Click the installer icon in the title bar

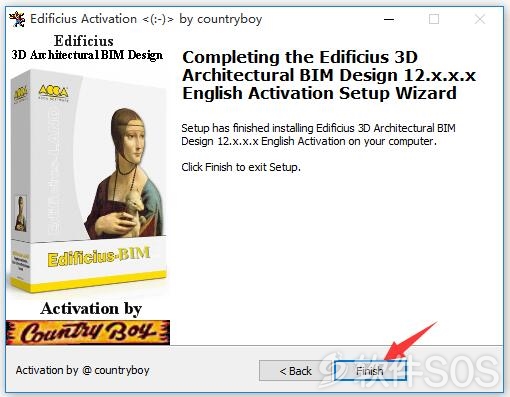pos(17,19)
